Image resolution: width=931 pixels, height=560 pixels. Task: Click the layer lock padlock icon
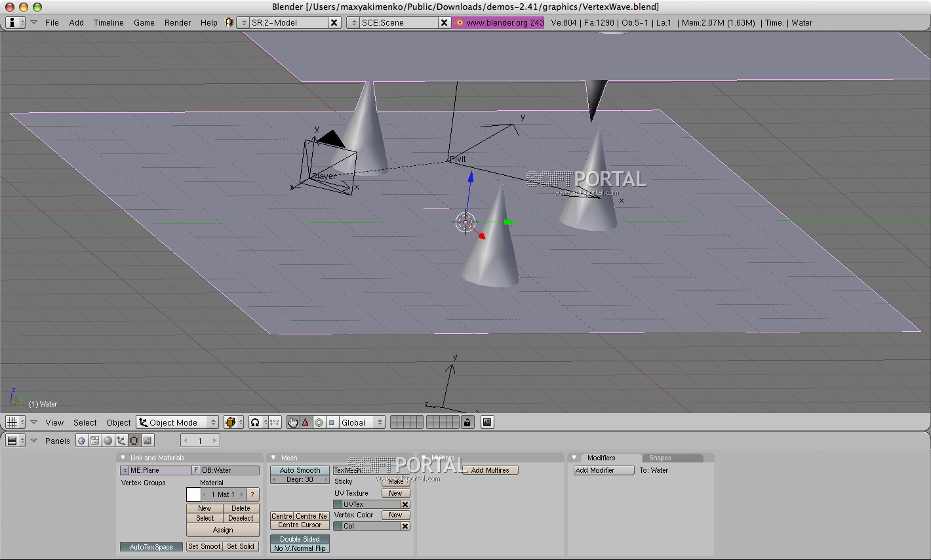tap(467, 422)
